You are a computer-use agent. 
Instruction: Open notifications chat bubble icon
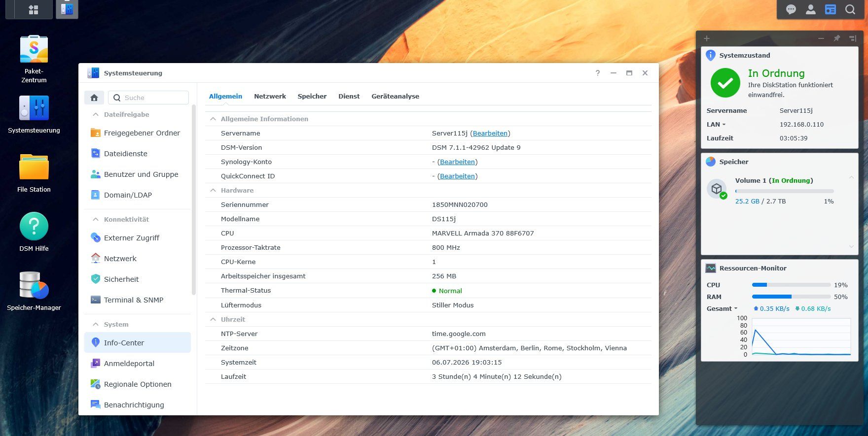(791, 9)
